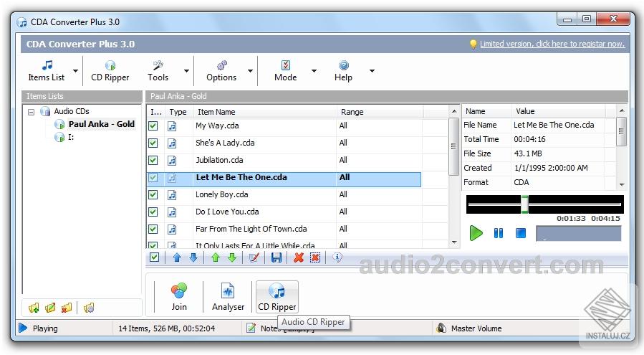Viewport: 644px width, 355px height.
Task: Click the track list scroll-down arrow
Action: tap(454, 242)
